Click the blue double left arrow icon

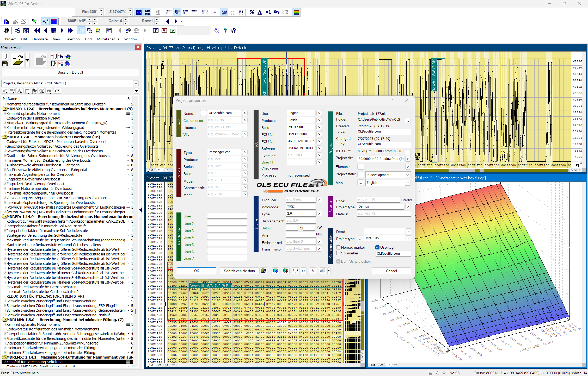[37, 30]
